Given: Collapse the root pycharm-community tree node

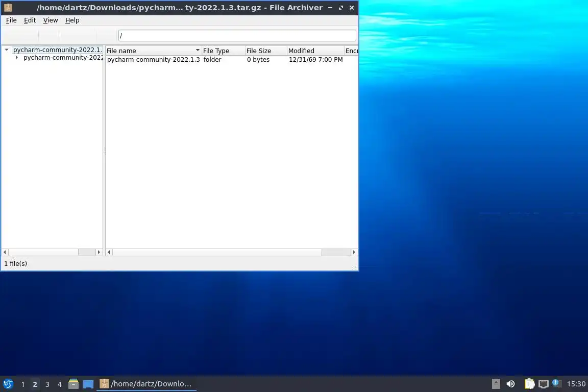Looking at the screenshot, I should click(6, 50).
